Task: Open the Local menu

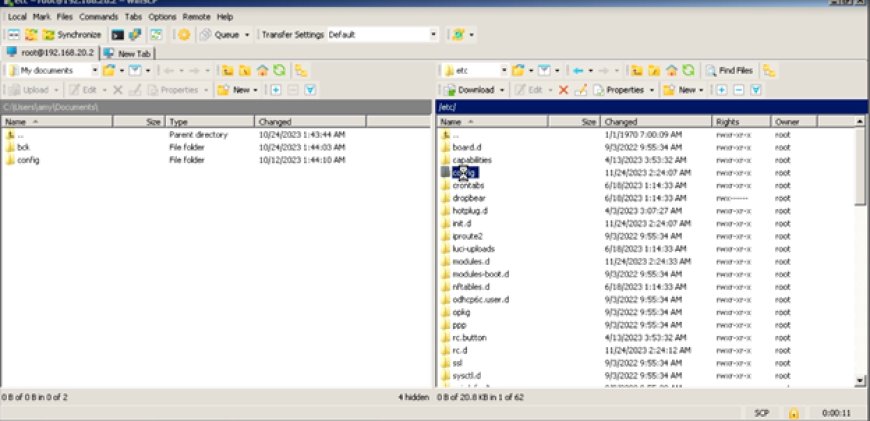Action: click(x=17, y=17)
